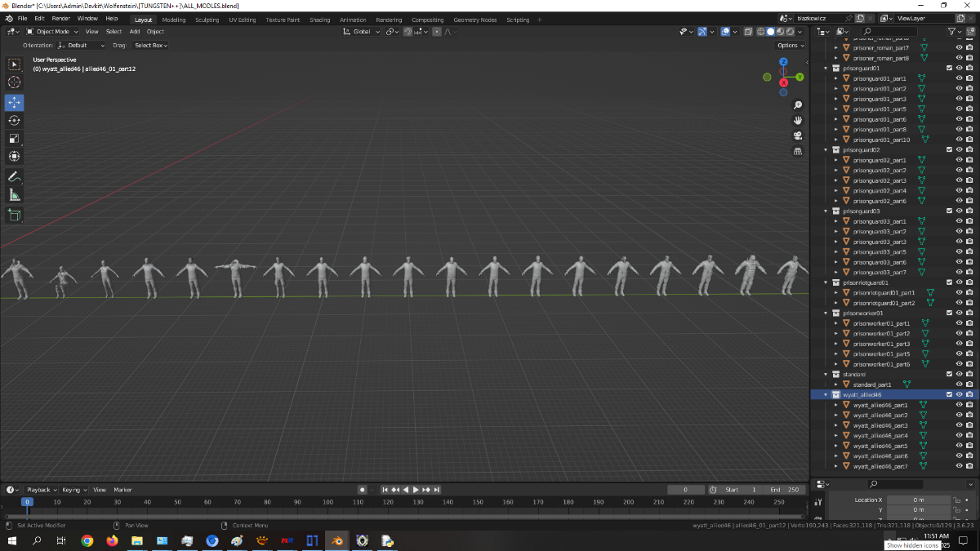
Task: Toggle the camera view icon
Action: pyautogui.click(x=798, y=136)
